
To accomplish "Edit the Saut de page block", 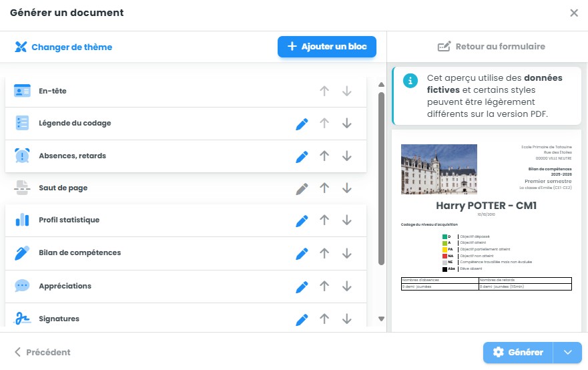I will tap(302, 188).
